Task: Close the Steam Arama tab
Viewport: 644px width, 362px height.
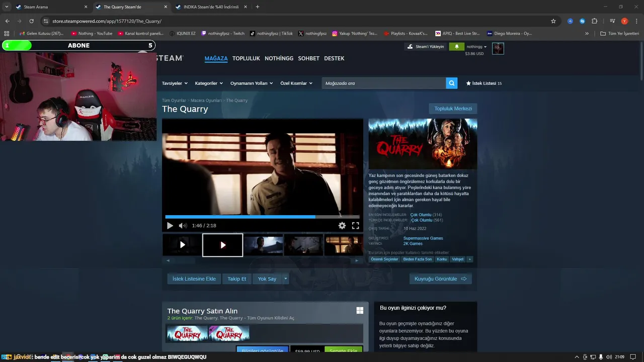Action: (86, 7)
